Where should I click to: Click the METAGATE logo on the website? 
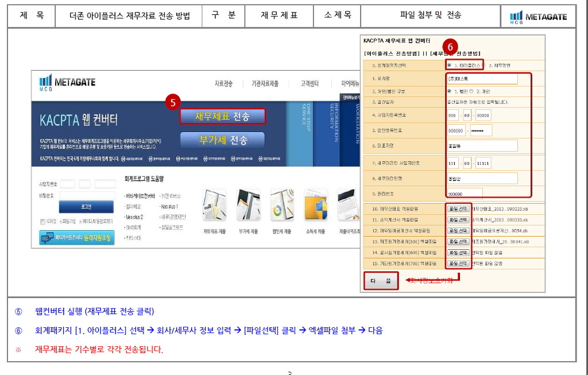tap(68, 83)
